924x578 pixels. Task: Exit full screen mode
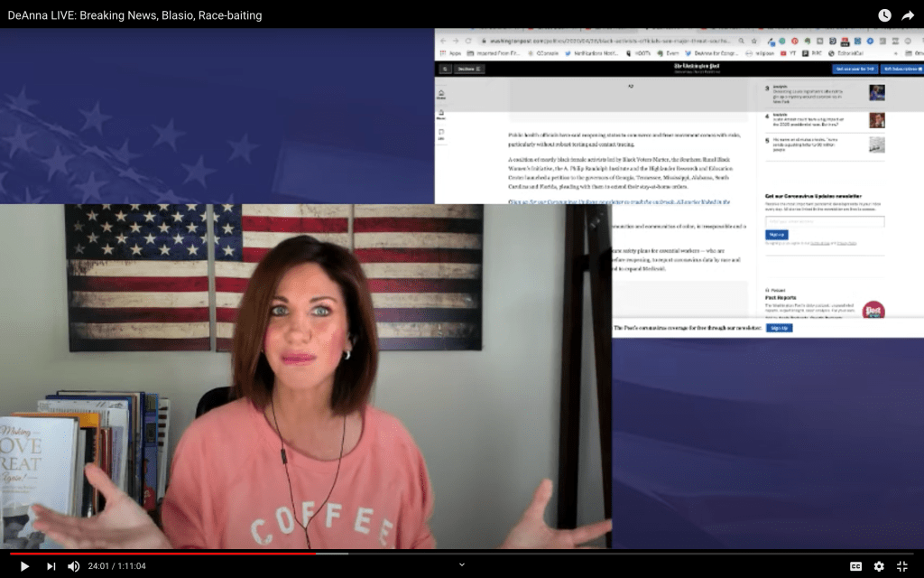coord(902,566)
